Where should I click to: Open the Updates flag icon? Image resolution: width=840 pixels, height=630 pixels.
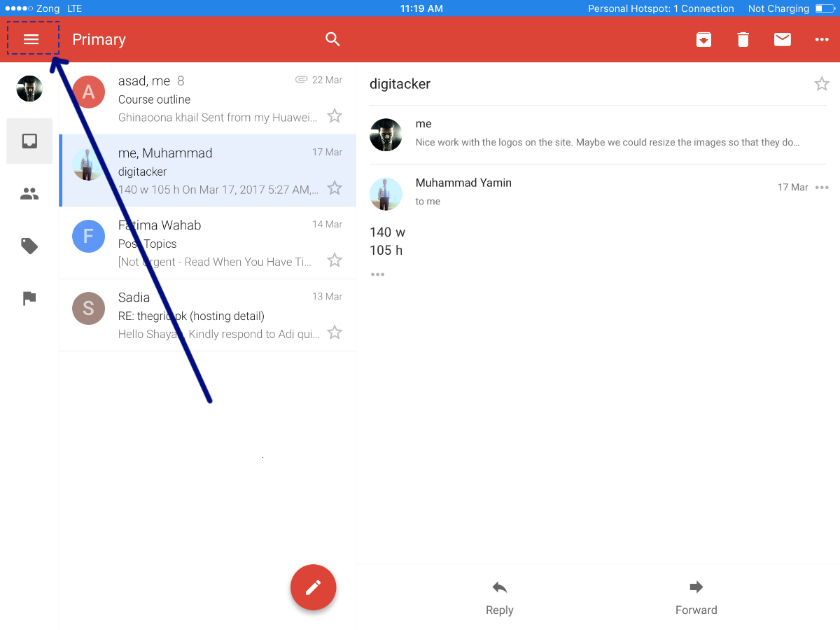[29, 298]
